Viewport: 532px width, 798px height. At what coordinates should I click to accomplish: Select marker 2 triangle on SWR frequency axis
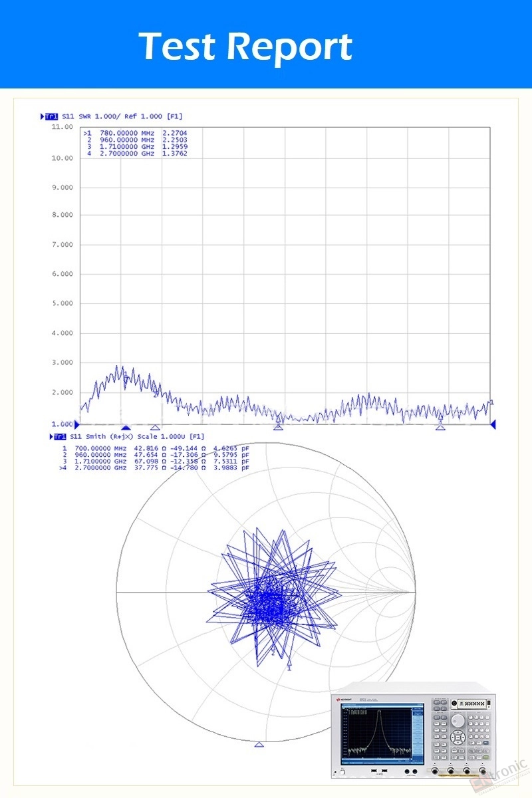(155, 428)
